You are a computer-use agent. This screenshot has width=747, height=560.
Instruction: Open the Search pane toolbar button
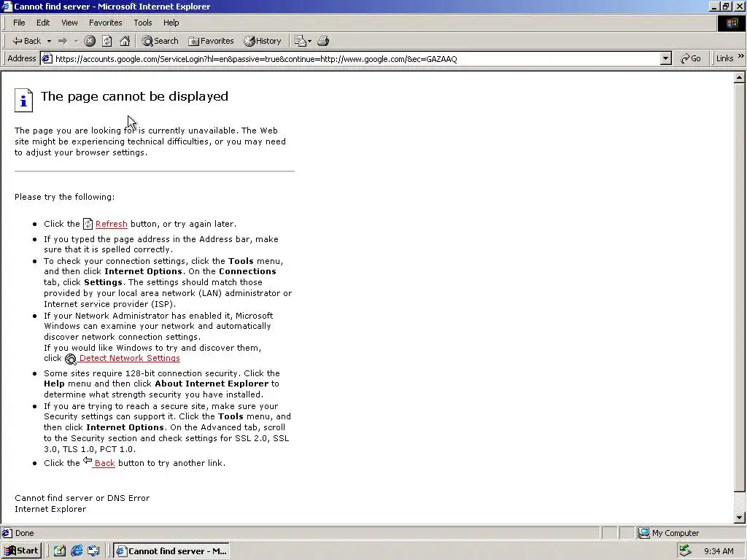click(x=160, y=41)
